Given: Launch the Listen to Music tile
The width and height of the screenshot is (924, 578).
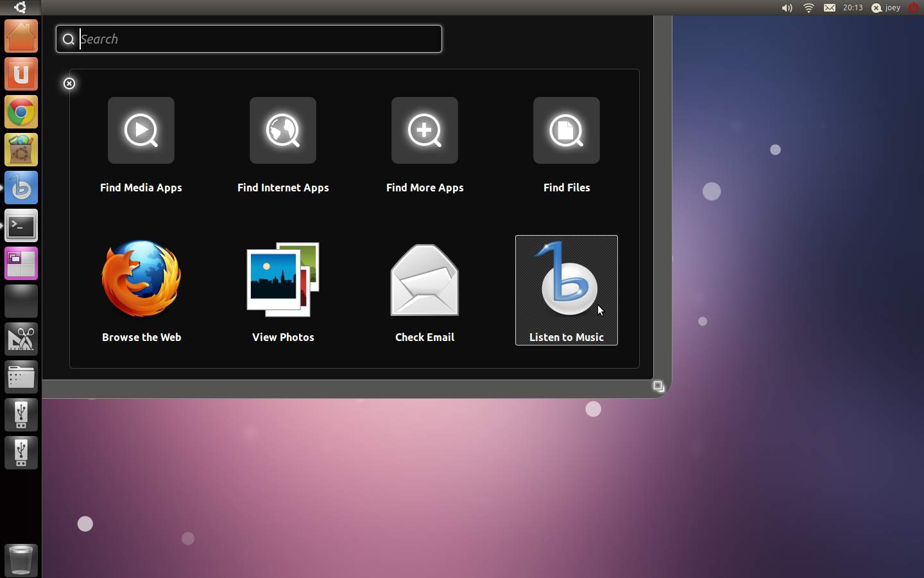Looking at the screenshot, I should 567,289.
